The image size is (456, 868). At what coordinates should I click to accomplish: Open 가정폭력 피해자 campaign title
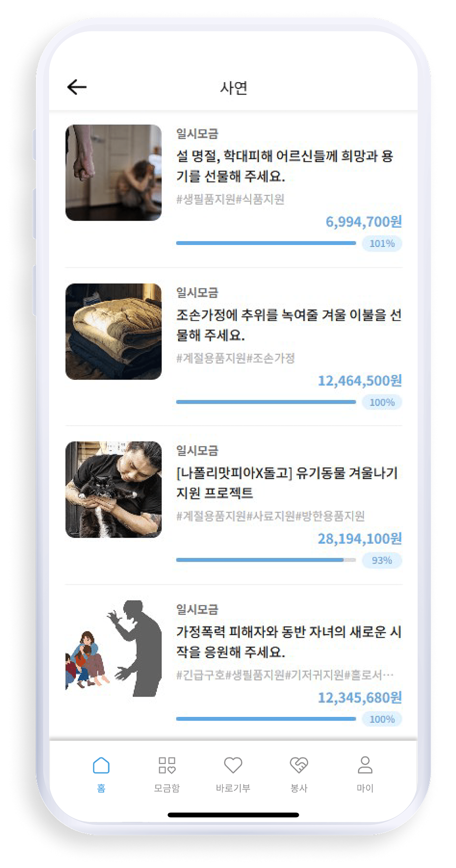tap(289, 642)
